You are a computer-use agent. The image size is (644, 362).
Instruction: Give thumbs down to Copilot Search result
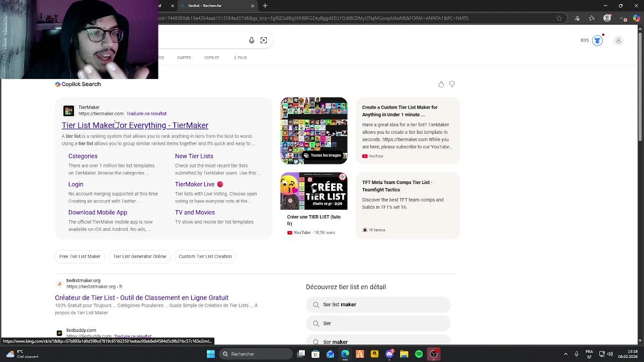tap(452, 84)
